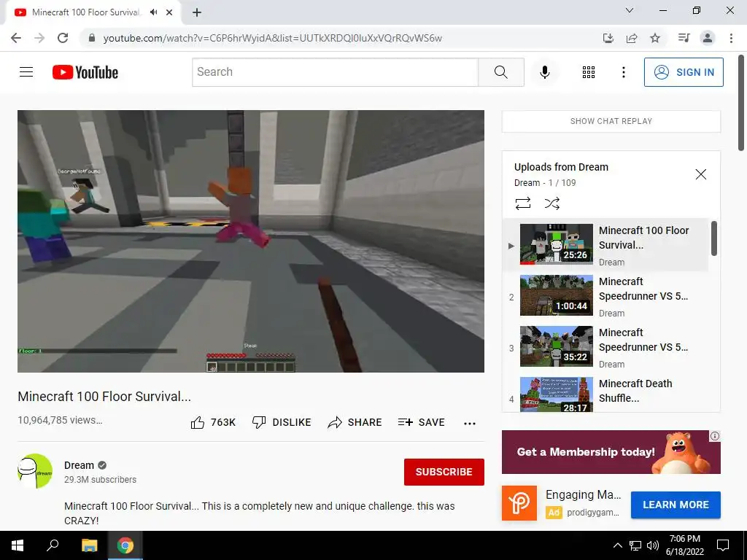Select Minecraft 100 Floor Survival playlist thumbnail

pos(556,244)
